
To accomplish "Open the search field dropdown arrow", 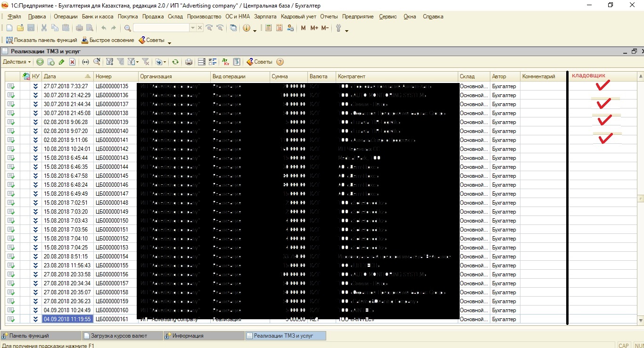I will 192,28.
